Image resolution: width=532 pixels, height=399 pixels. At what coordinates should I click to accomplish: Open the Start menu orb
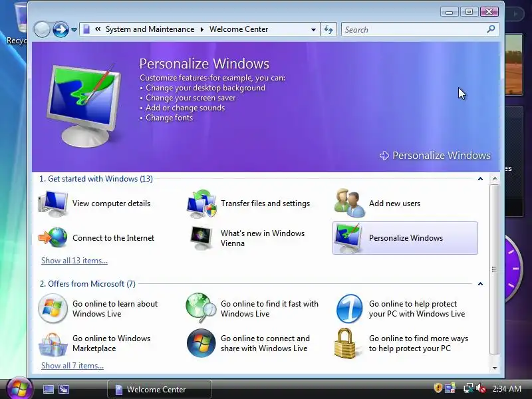[x=19, y=389]
